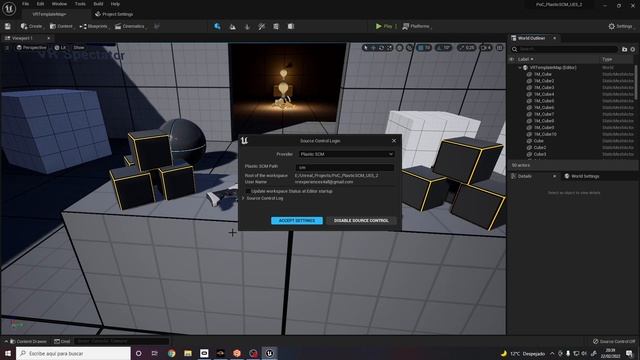Switch to the Project Settings tab
The image size is (640, 360).
click(x=114, y=14)
